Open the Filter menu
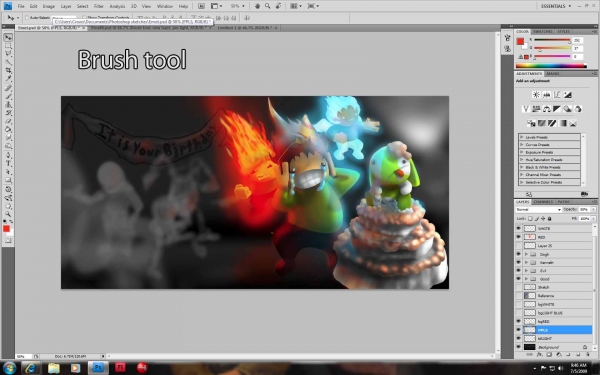Screen dimensions: 600x375 [99, 7]
